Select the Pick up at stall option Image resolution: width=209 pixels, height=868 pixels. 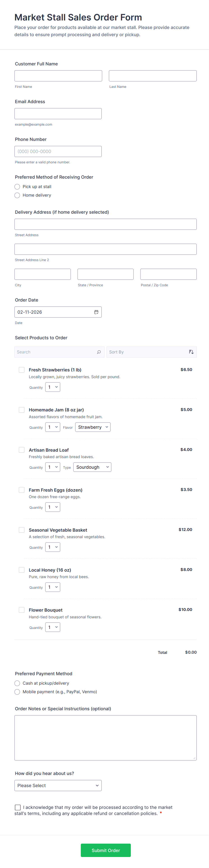tap(18, 187)
